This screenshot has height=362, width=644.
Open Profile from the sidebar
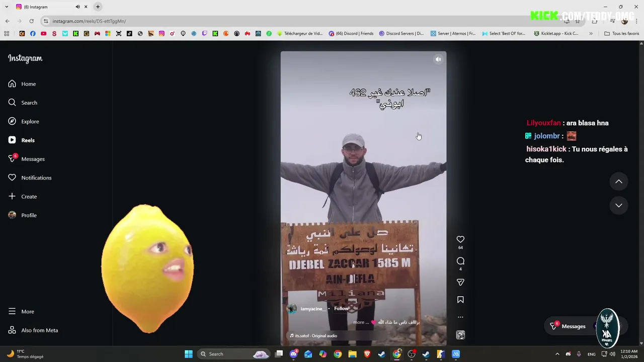click(x=22, y=215)
